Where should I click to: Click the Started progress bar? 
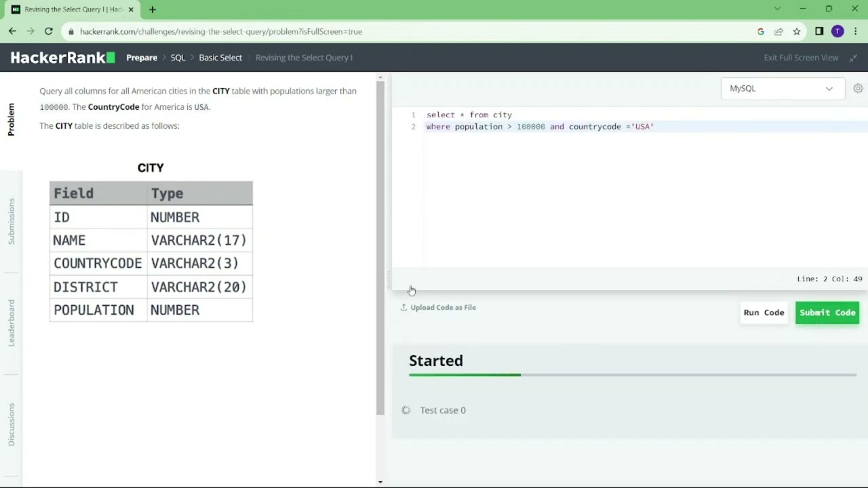coord(633,375)
